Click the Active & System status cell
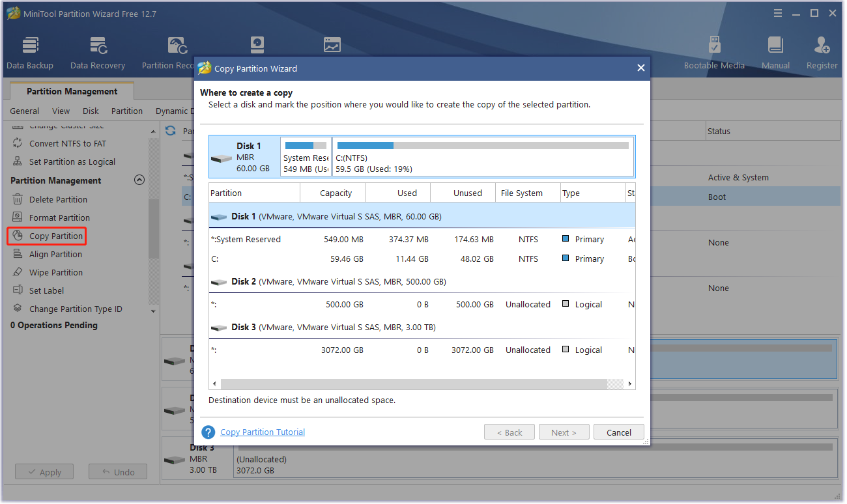Viewport: 847px width, 504px height. click(738, 177)
